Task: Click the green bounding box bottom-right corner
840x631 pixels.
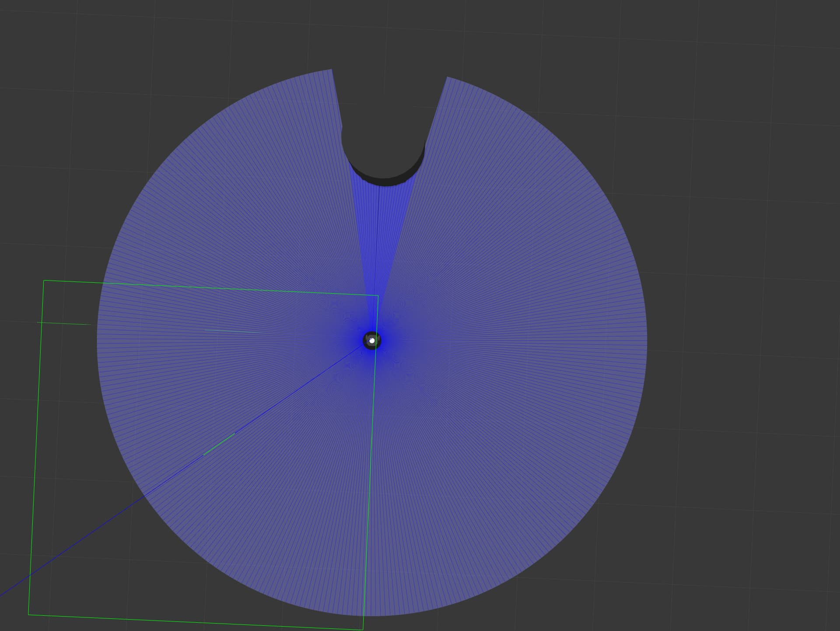Action: coord(363,630)
